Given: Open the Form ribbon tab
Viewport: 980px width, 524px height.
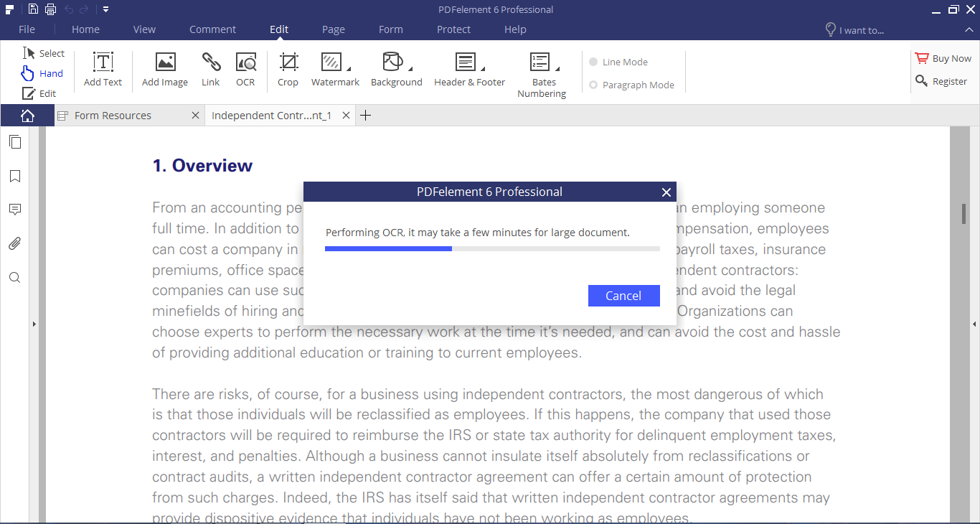Looking at the screenshot, I should [391, 29].
